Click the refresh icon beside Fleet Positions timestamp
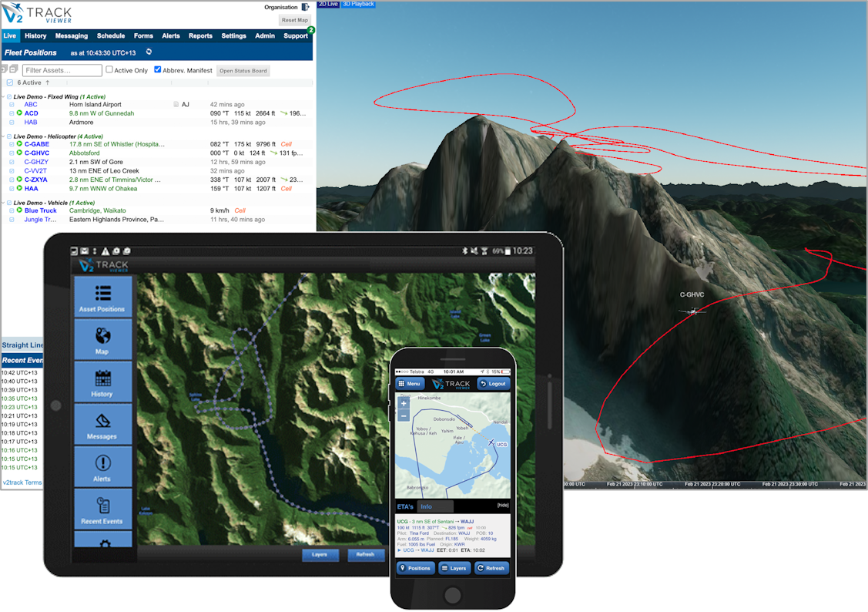 tap(149, 52)
